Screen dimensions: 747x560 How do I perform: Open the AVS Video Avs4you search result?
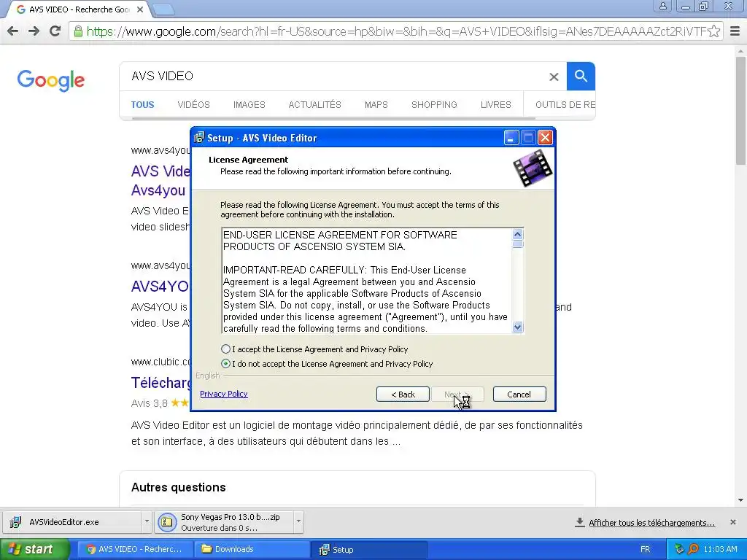tap(160, 181)
